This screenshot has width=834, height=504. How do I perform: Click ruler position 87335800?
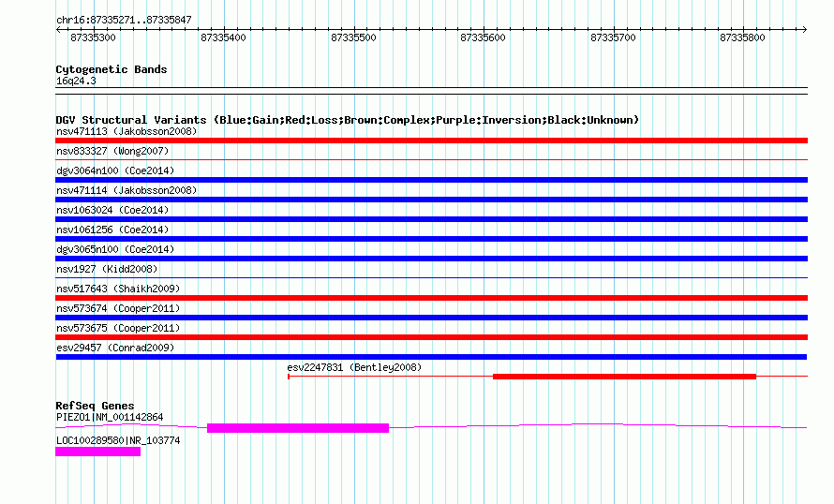pos(742,37)
